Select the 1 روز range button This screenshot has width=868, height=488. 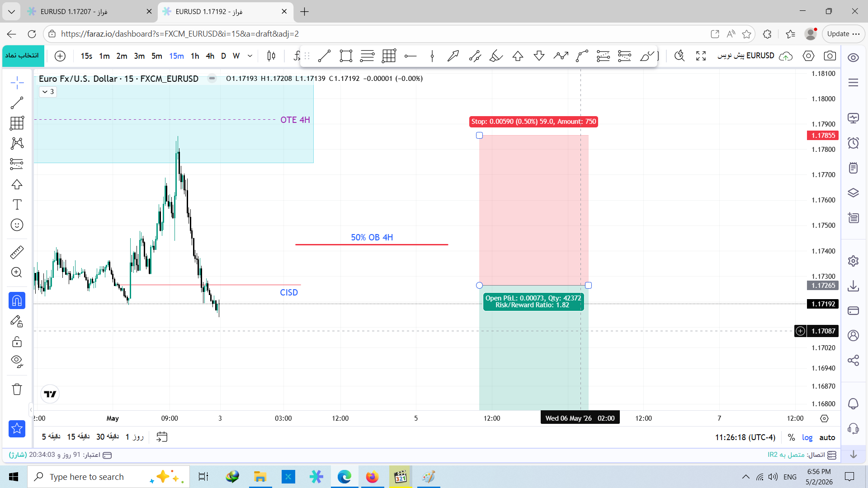[x=134, y=437]
